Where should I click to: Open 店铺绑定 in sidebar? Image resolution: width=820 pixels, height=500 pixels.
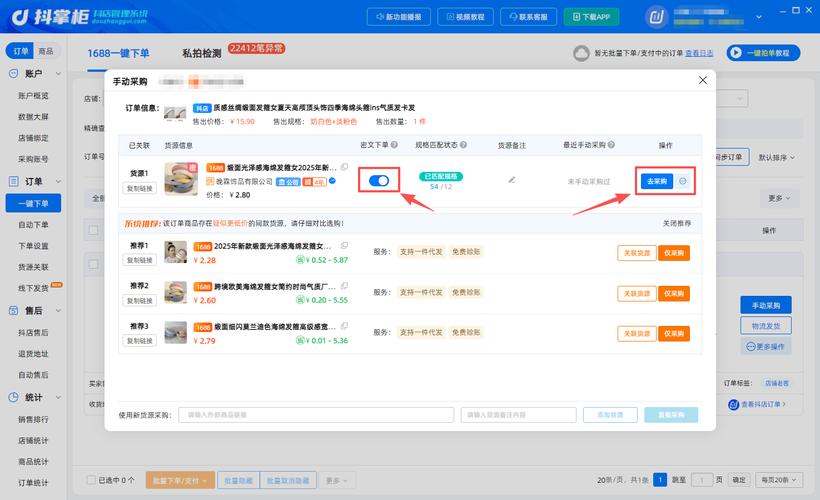pos(33,138)
